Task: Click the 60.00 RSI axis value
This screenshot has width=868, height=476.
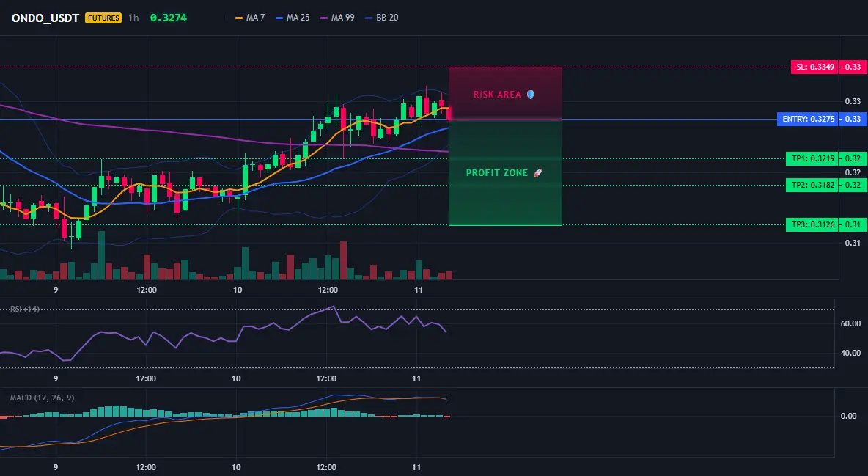Action: point(850,323)
